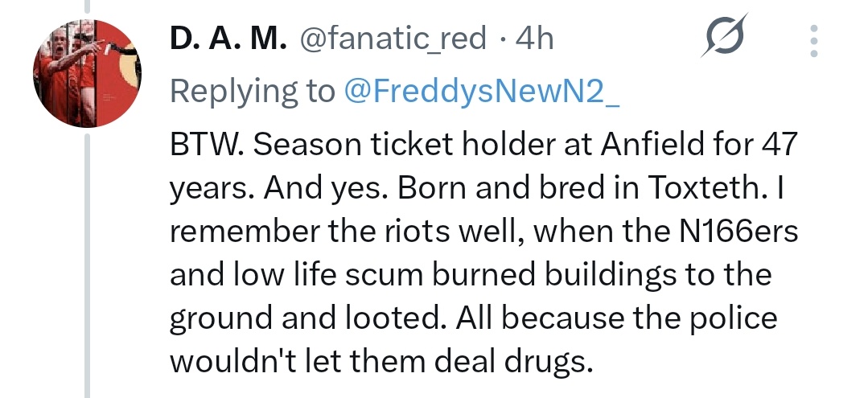Open the tweet via the "BTW. Season ticket" line
Viewport: 868px width, 398px height.
[x=483, y=145]
